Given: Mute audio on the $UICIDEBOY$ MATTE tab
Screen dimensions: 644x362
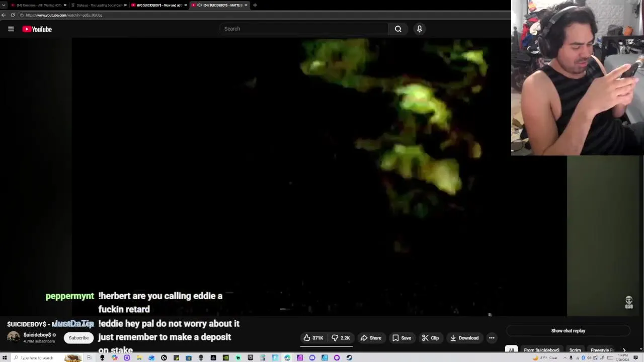Looking at the screenshot, I should coord(200,5).
